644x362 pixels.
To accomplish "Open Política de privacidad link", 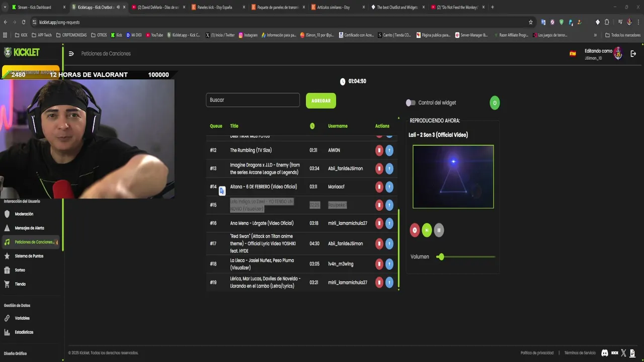I will tap(537, 353).
